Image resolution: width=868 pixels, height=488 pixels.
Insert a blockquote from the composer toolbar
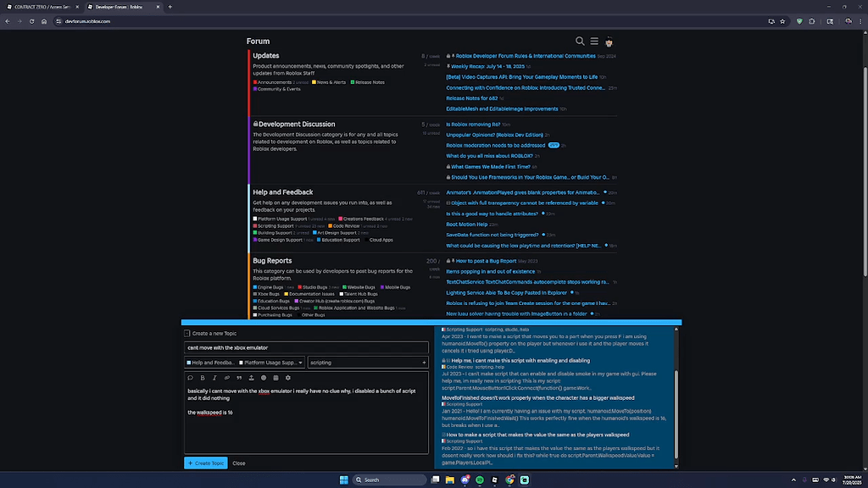[239, 378]
